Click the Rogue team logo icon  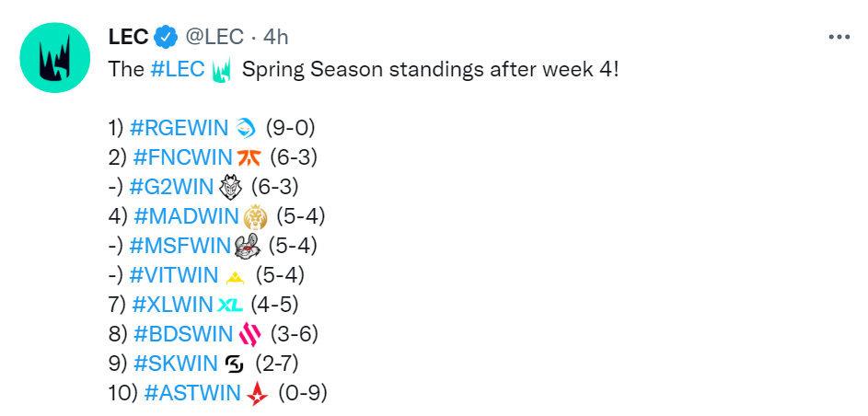[x=246, y=129]
